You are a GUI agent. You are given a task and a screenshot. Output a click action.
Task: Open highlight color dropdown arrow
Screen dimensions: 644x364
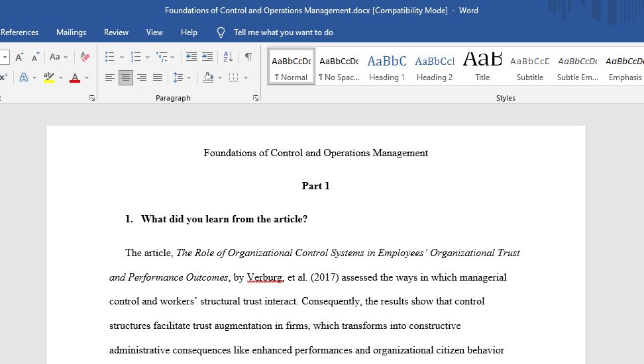click(61, 77)
